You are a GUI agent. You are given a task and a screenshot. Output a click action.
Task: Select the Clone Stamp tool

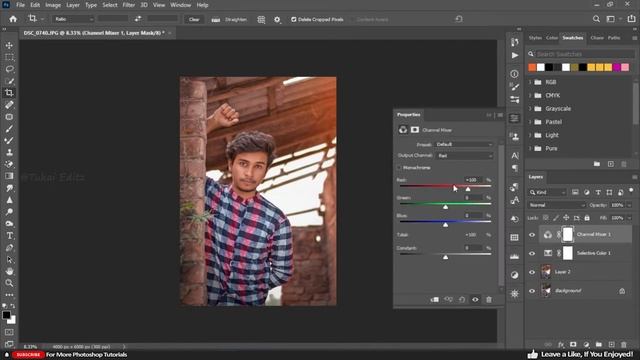click(9, 152)
